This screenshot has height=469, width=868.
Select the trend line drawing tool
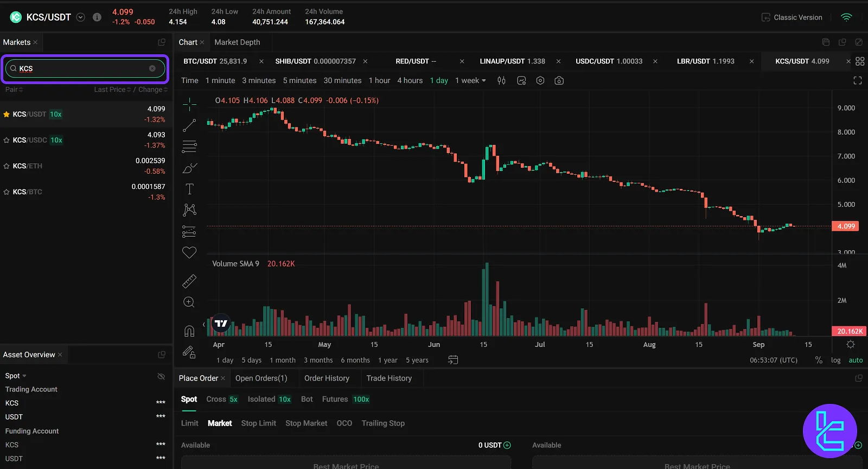pyautogui.click(x=189, y=125)
